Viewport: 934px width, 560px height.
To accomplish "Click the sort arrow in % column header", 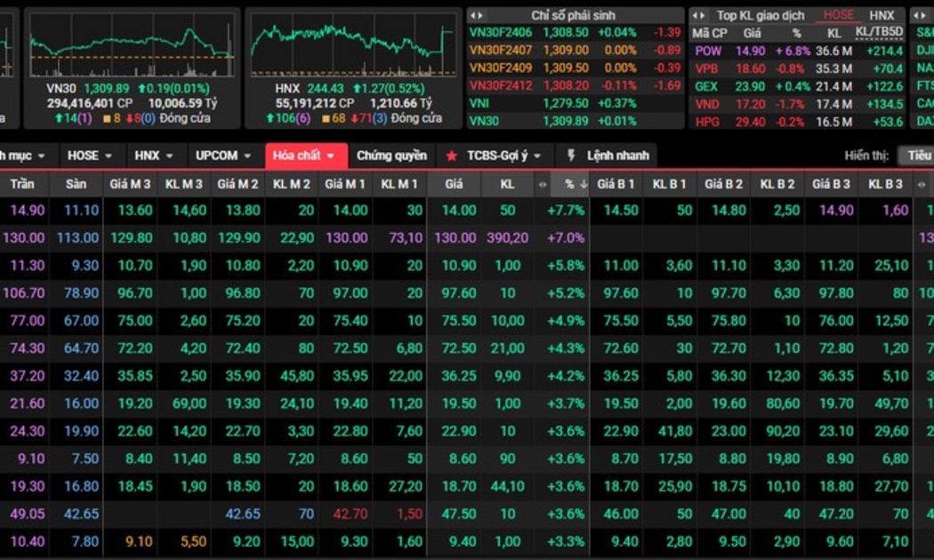I will coord(583,184).
